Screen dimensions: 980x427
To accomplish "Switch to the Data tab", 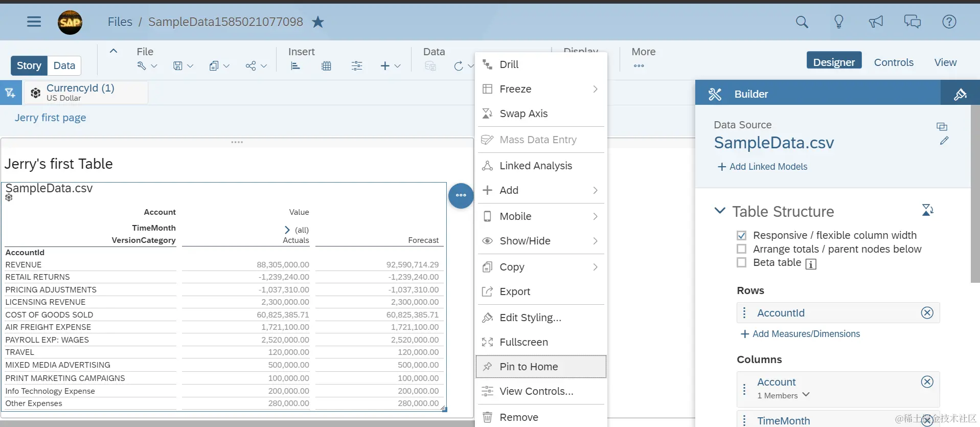I will (64, 65).
